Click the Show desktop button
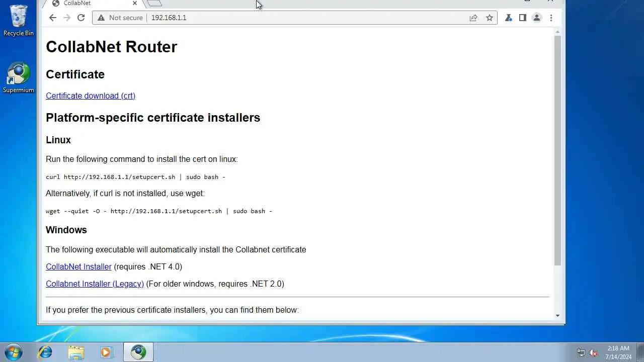Viewport: 644px width, 362px height. pos(640,352)
